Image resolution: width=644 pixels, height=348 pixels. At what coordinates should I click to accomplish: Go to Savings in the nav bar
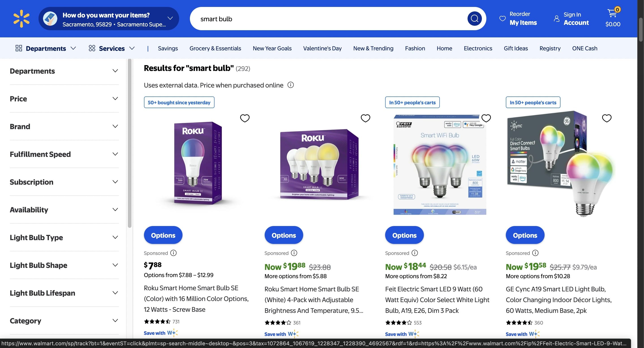click(168, 48)
